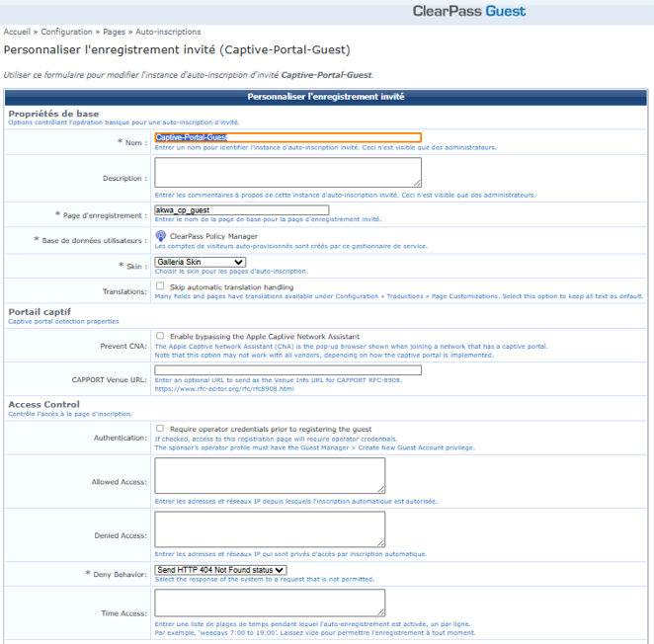Click the Base de données utilisateurs label
The image size is (654, 644).
coord(91,240)
